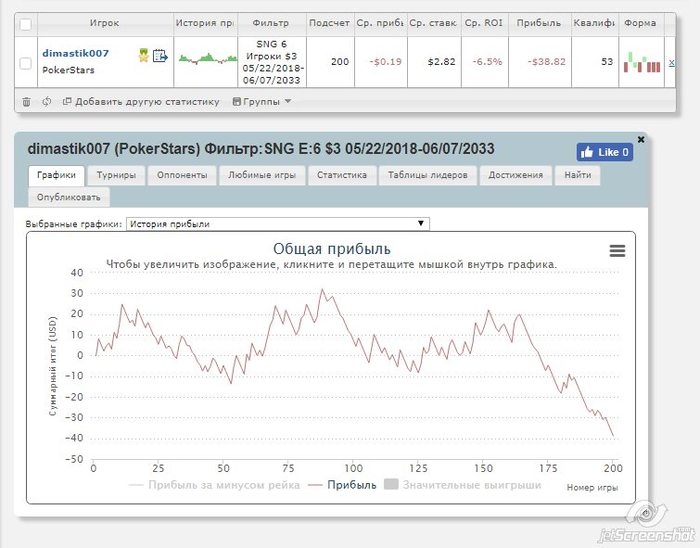Close the dimastik007 chart panel

(x=641, y=140)
